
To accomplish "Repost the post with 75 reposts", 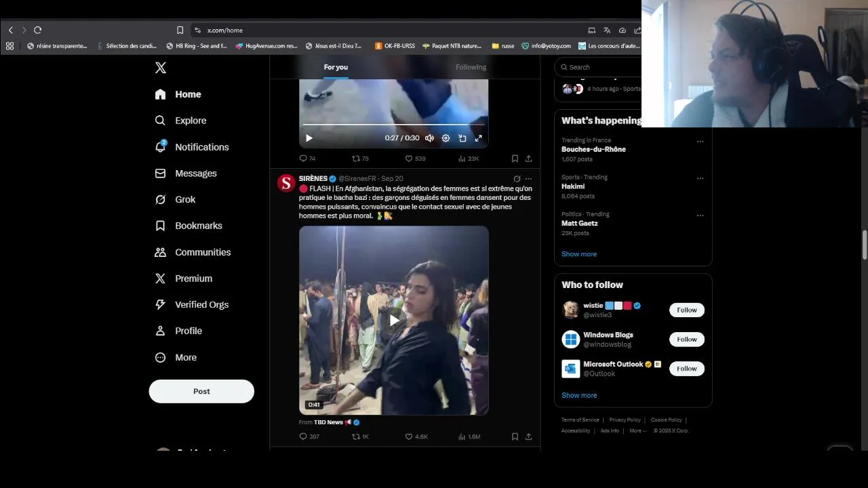I will pos(360,159).
